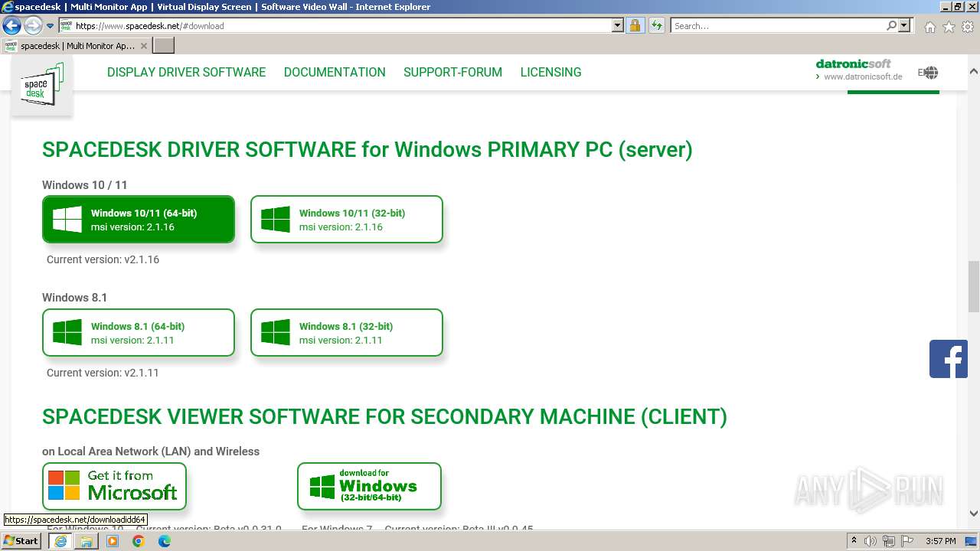Open DOCUMENTATION menu
The image size is (980, 551).
335,72
